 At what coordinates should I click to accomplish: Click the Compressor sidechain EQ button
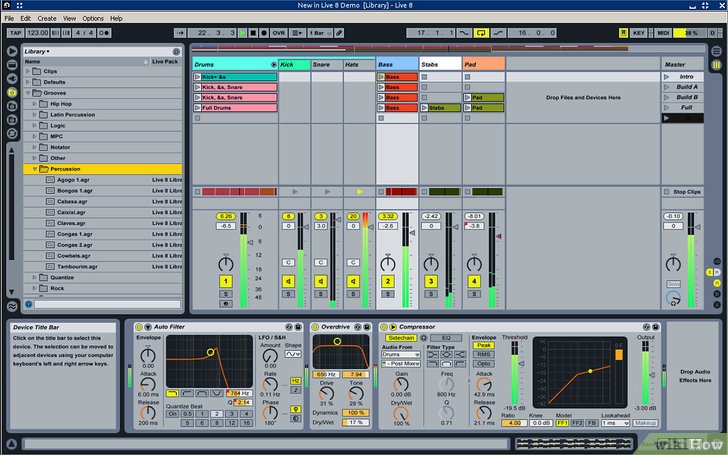(x=446, y=338)
